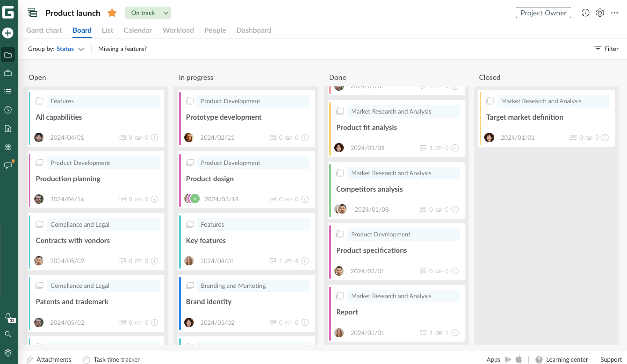Select the Time log clock icon in sidebar
Image resolution: width=627 pixels, height=364 pixels.
[x=8, y=110]
